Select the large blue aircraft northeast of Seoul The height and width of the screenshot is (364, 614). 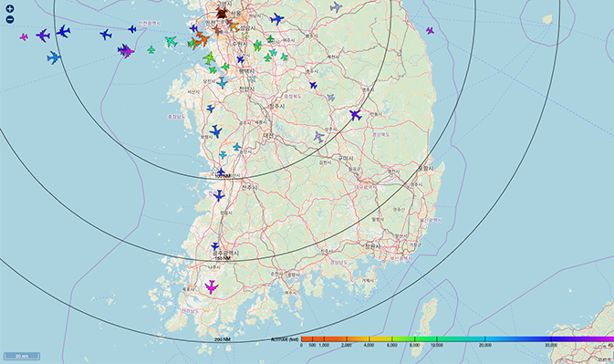(276, 19)
